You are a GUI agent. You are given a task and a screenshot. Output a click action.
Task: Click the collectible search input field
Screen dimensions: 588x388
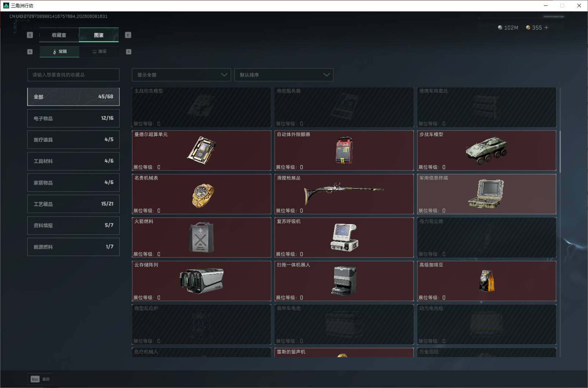click(73, 75)
